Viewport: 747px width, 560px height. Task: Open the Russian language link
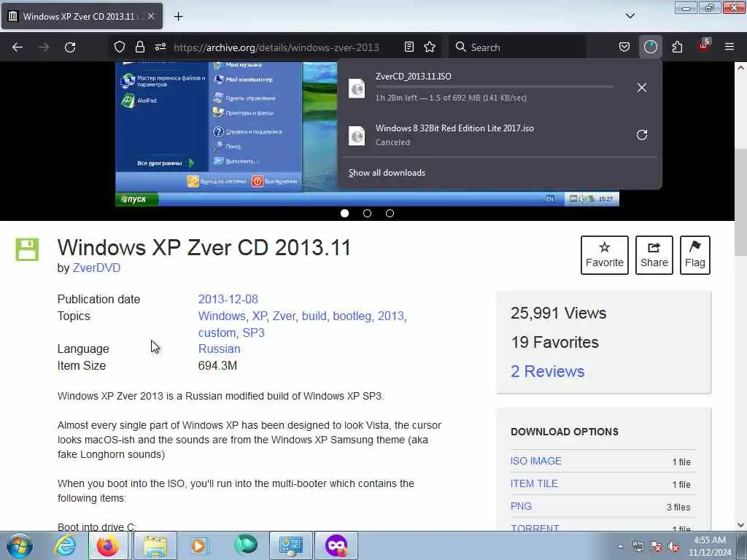click(219, 349)
